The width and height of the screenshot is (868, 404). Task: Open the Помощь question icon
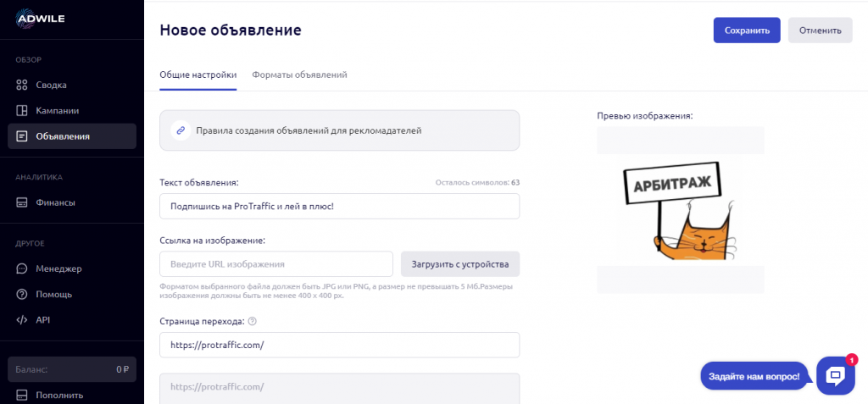pyautogui.click(x=22, y=294)
